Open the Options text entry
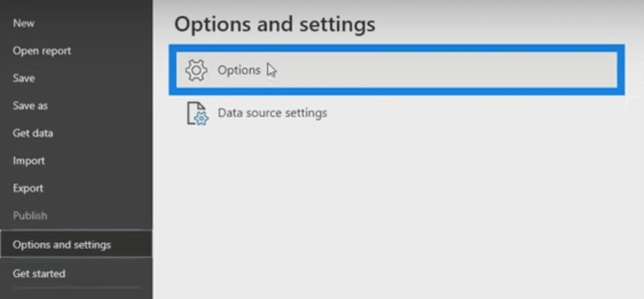Screen dimensions: 644x299 pyautogui.click(x=238, y=70)
